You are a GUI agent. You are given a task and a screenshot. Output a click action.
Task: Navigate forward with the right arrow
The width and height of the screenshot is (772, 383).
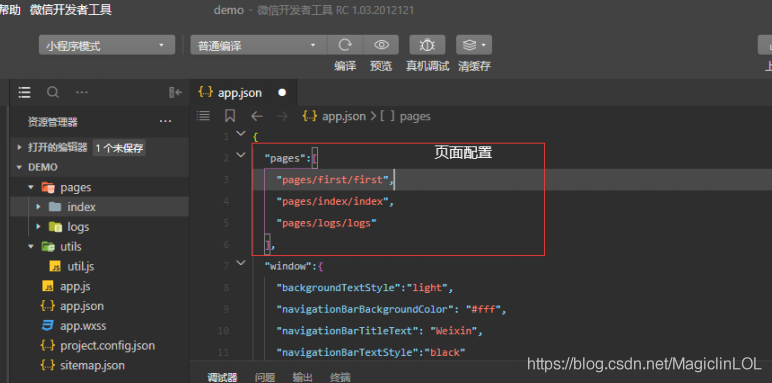(282, 116)
